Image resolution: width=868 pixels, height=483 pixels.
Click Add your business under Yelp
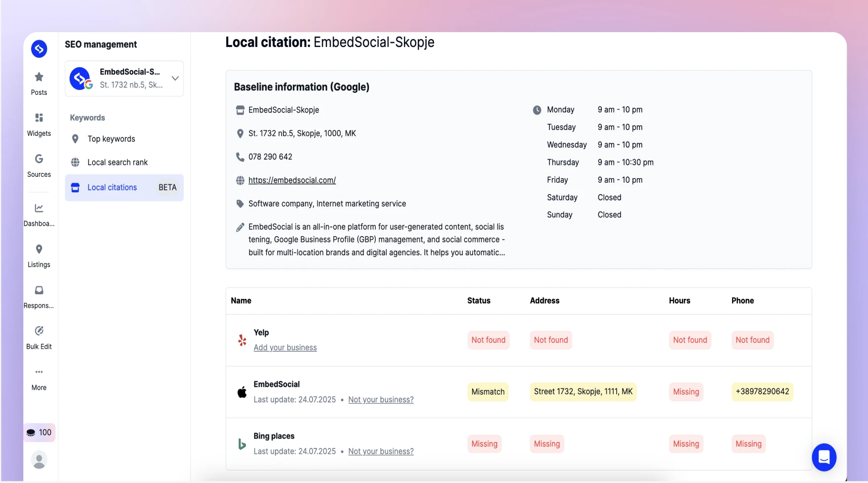tap(285, 348)
